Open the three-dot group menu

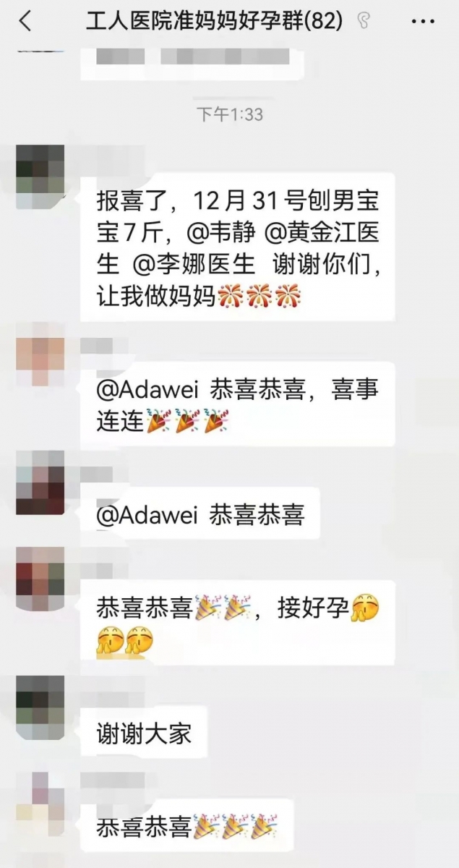click(424, 22)
